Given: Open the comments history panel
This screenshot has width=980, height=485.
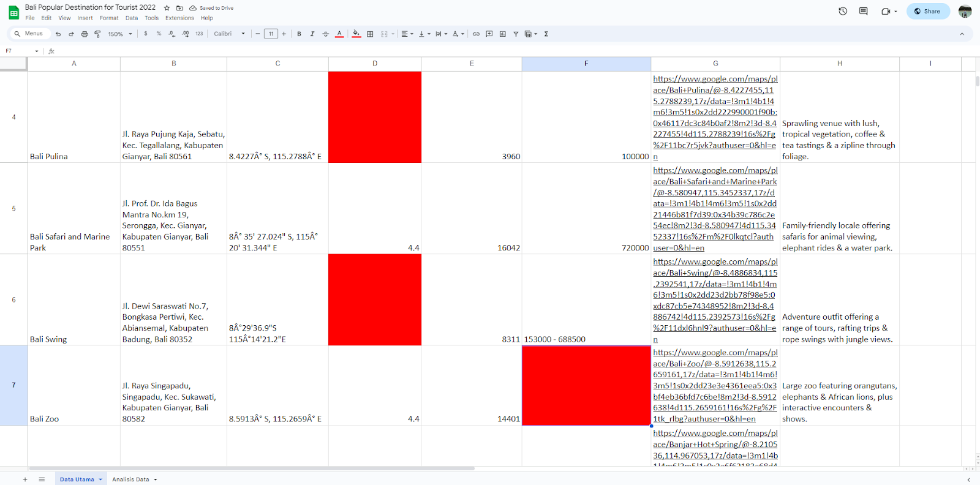Looking at the screenshot, I should (864, 11).
